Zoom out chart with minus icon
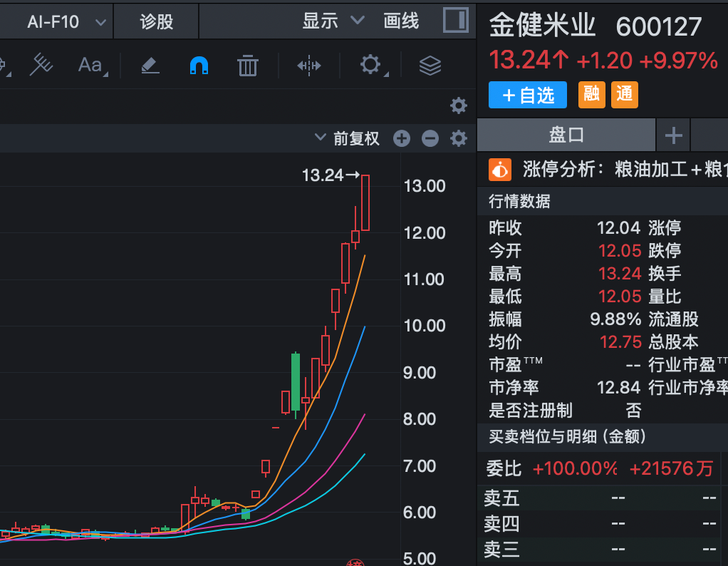 (x=430, y=138)
